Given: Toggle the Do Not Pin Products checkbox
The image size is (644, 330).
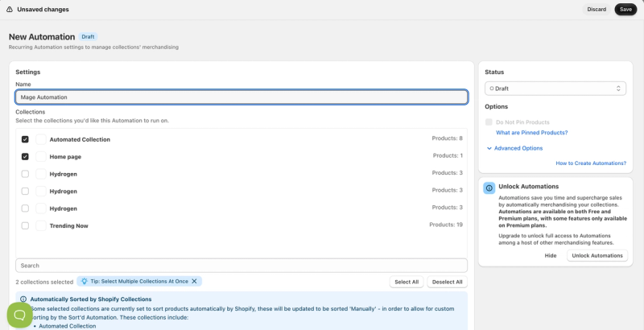Looking at the screenshot, I should [x=489, y=122].
